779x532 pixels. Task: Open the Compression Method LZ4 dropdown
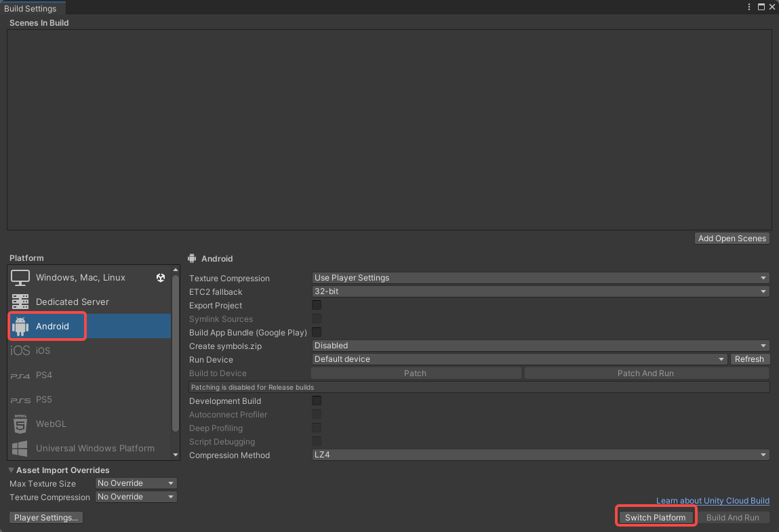[x=540, y=455]
